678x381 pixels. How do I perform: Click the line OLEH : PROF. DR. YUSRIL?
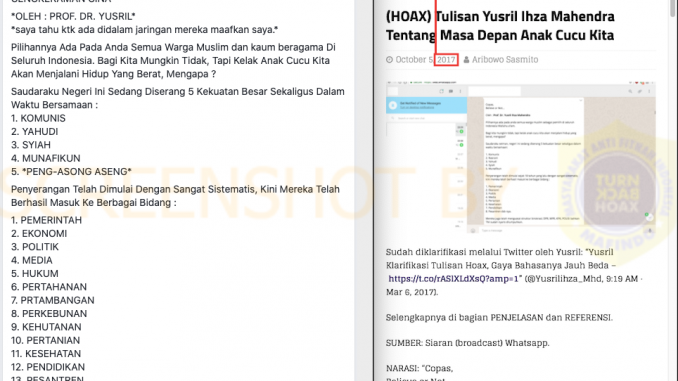pos(73,16)
